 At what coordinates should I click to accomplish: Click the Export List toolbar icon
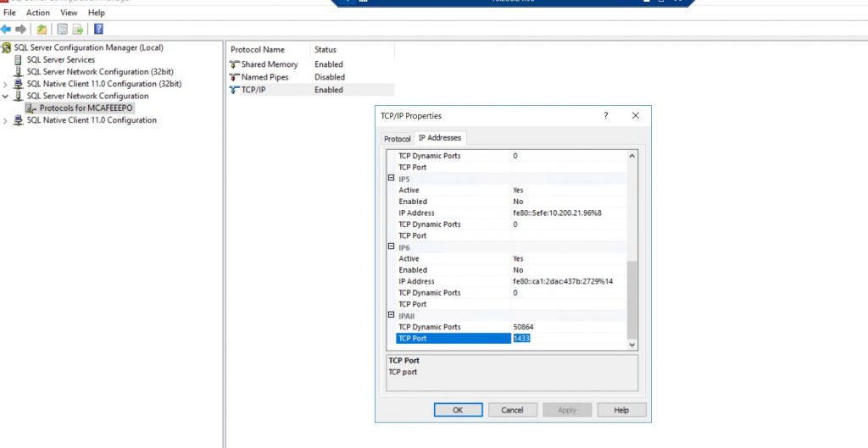[78, 30]
